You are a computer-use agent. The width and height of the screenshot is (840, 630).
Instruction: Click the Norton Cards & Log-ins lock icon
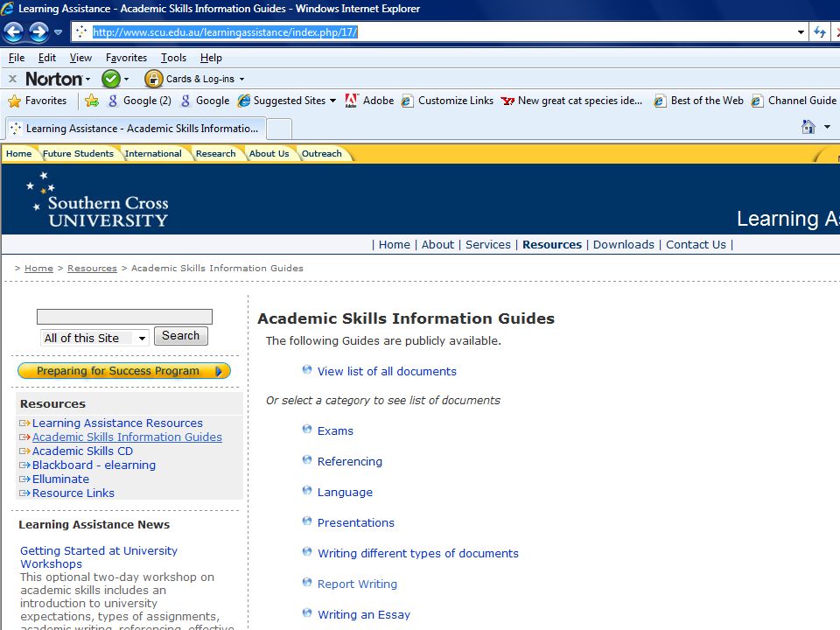click(x=153, y=80)
